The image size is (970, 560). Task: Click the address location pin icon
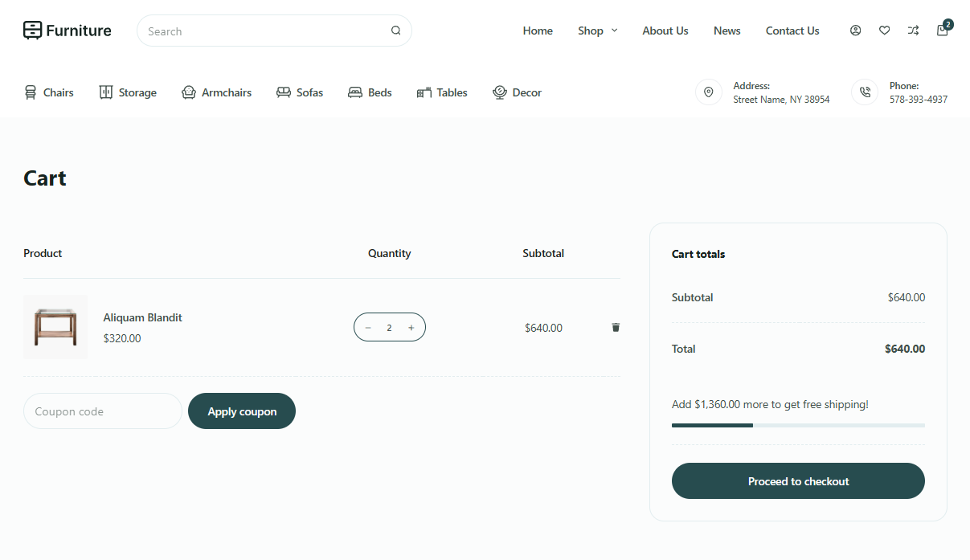click(708, 92)
